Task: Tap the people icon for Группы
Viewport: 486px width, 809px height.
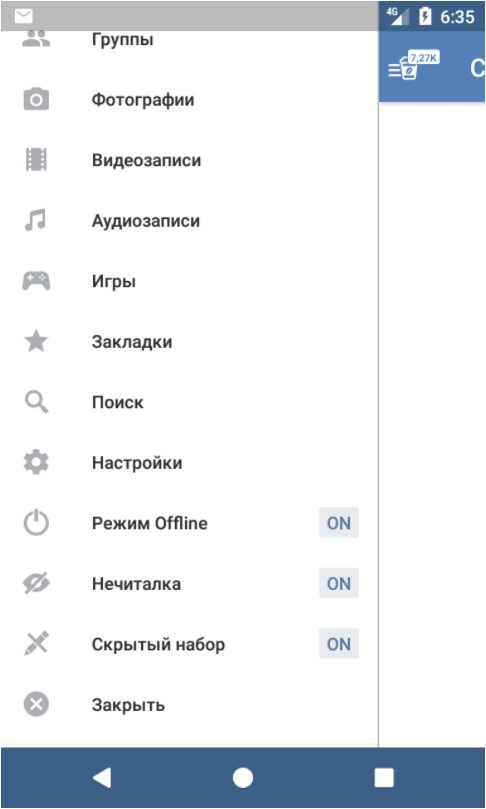Action: [36, 39]
